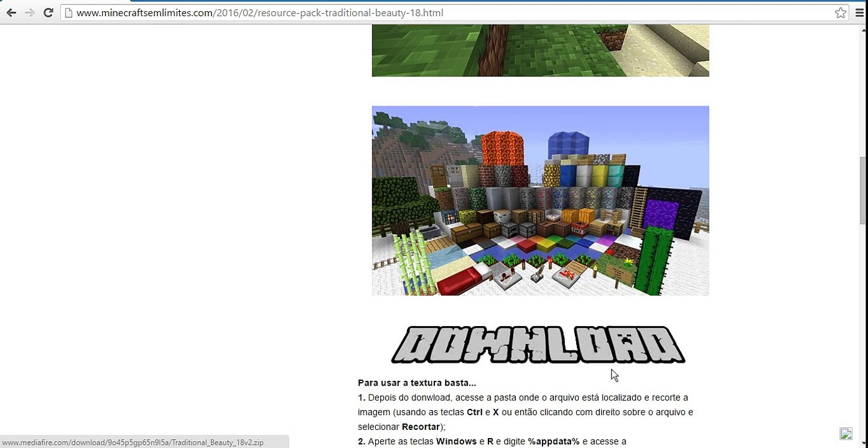Click the scrollbar up arrow
The width and height of the screenshot is (868, 448).
coord(863,29)
